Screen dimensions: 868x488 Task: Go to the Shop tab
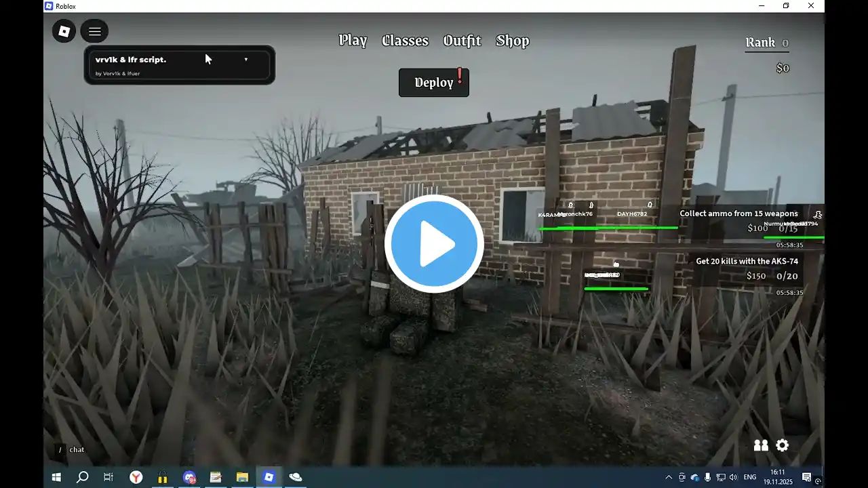pos(512,41)
